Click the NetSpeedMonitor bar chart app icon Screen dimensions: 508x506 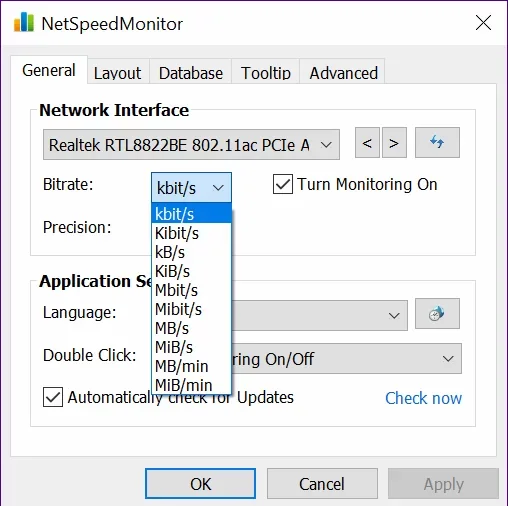[x=24, y=22]
